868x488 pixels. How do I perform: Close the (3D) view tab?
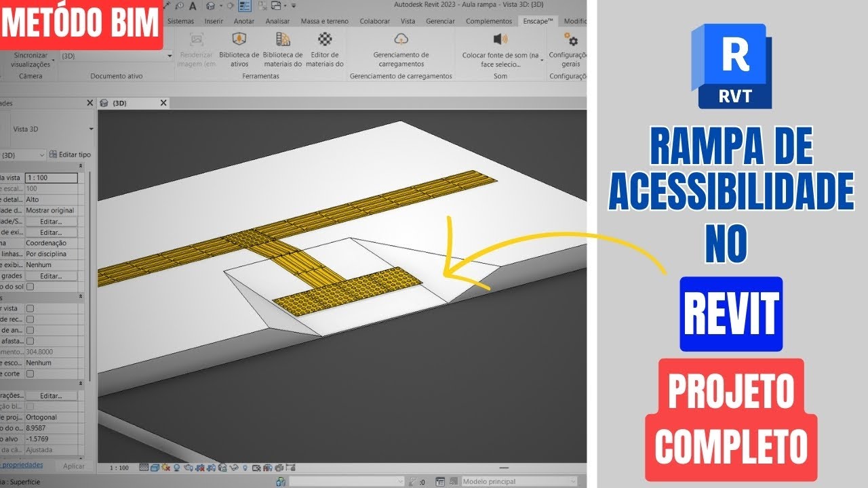163,103
